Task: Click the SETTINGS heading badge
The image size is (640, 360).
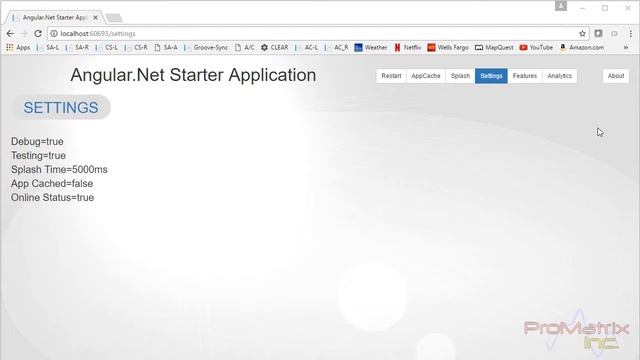Action: 61,107
